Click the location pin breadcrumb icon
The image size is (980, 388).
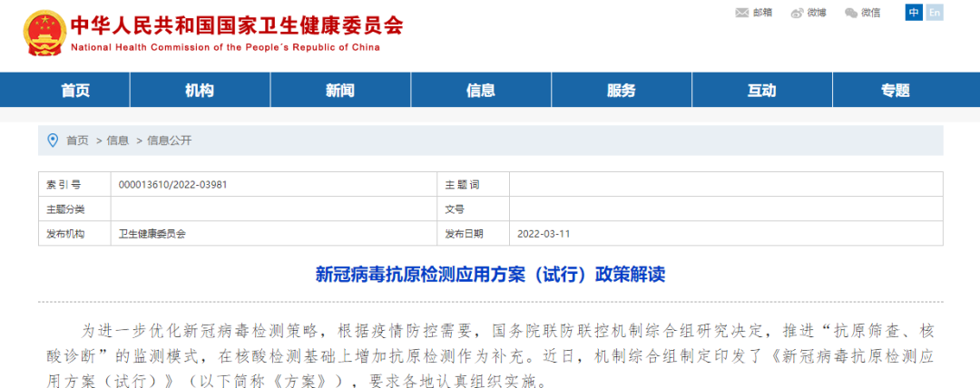click(53, 141)
